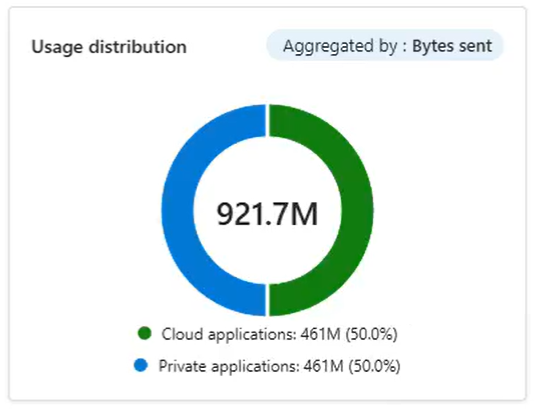Click 'Cloud applications: 461M (50.0%)' legend text
This screenshot has width=534, height=409.
pyautogui.click(x=279, y=334)
